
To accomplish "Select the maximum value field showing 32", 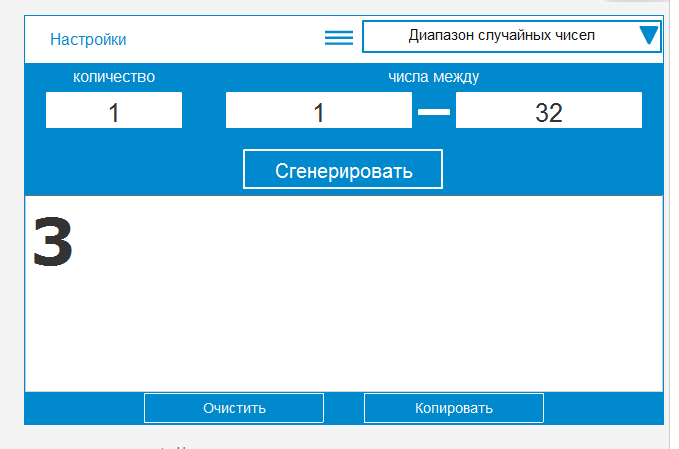I will click(x=548, y=111).
